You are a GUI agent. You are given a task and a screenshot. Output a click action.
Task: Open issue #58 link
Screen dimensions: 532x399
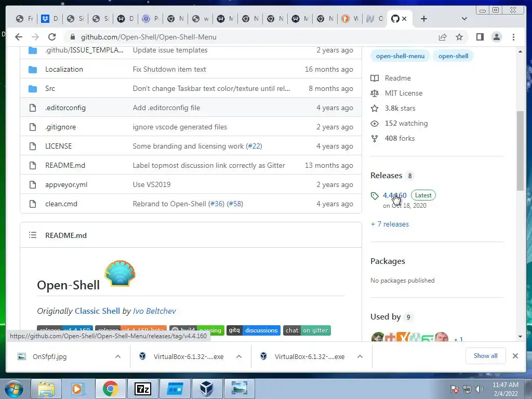235,204
